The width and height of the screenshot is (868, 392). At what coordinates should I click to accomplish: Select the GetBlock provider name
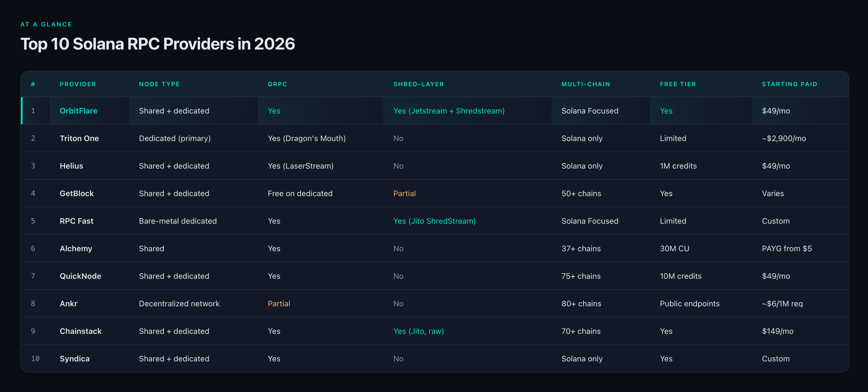click(x=77, y=193)
